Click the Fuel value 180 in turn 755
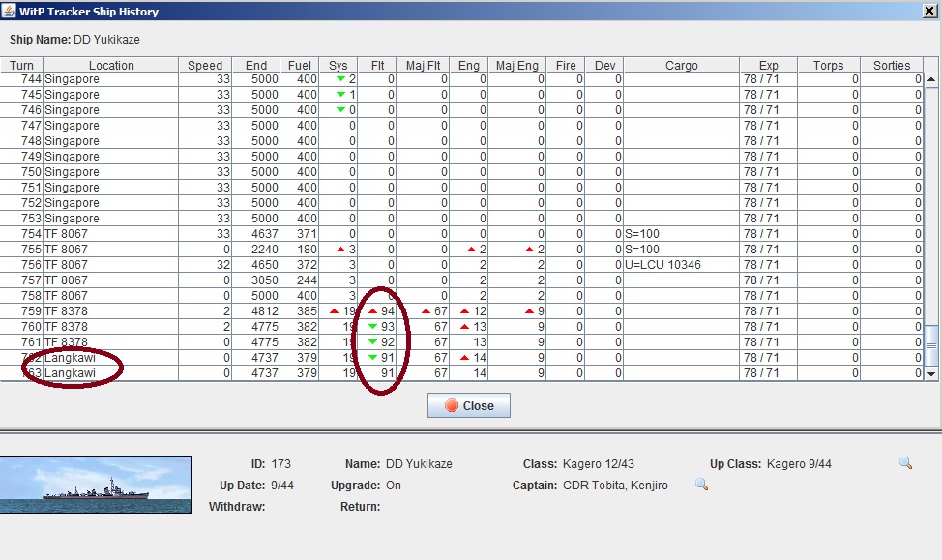The width and height of the screenshot is (942, 560). point(299,250)
